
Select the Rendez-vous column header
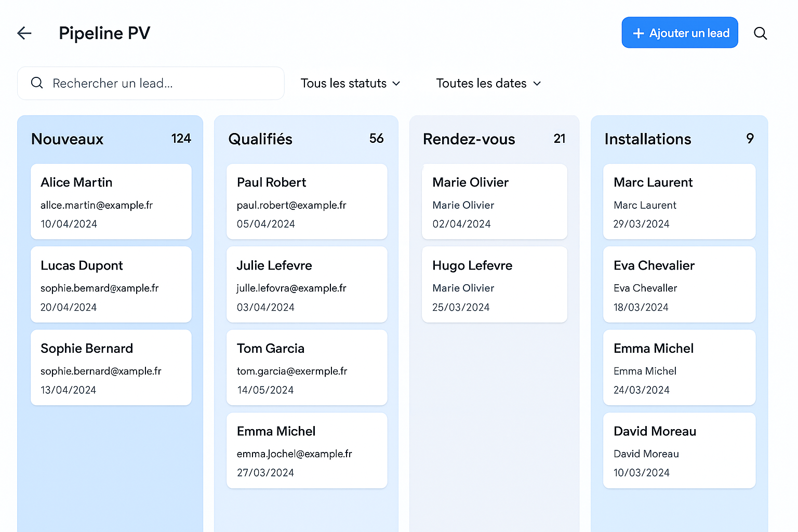pos(469,139)
